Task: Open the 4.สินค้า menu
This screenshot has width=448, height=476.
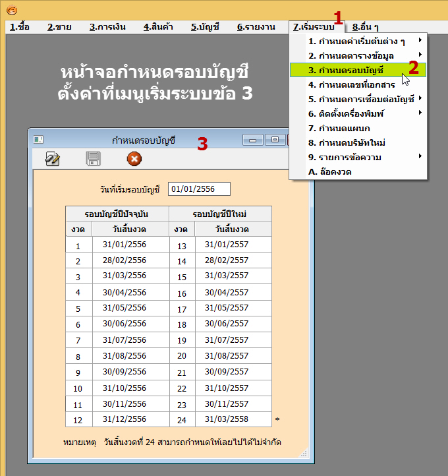Action: 158,27
